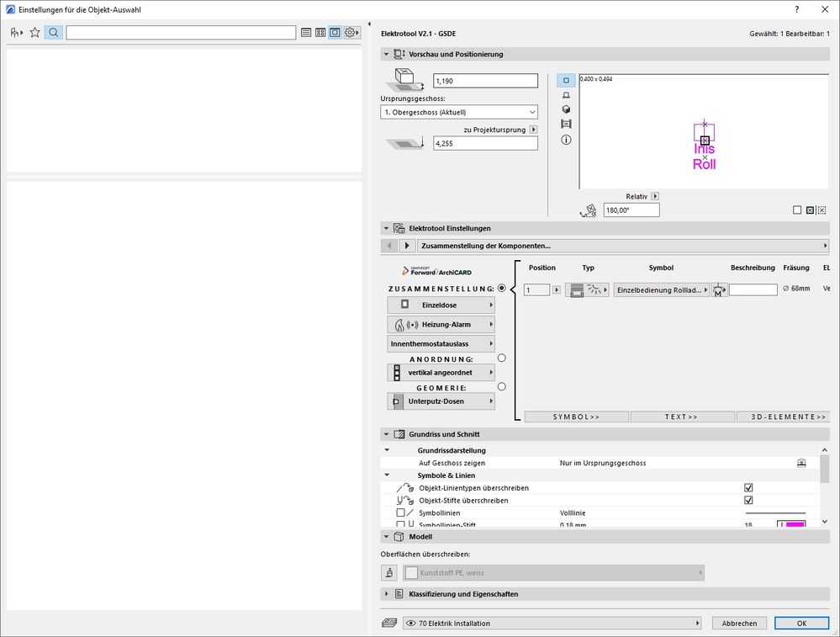Click the building icon in 'Auf Geschoss zeigen' row
This screenshot has height=637, width=840.
click(x=801, y=463)
